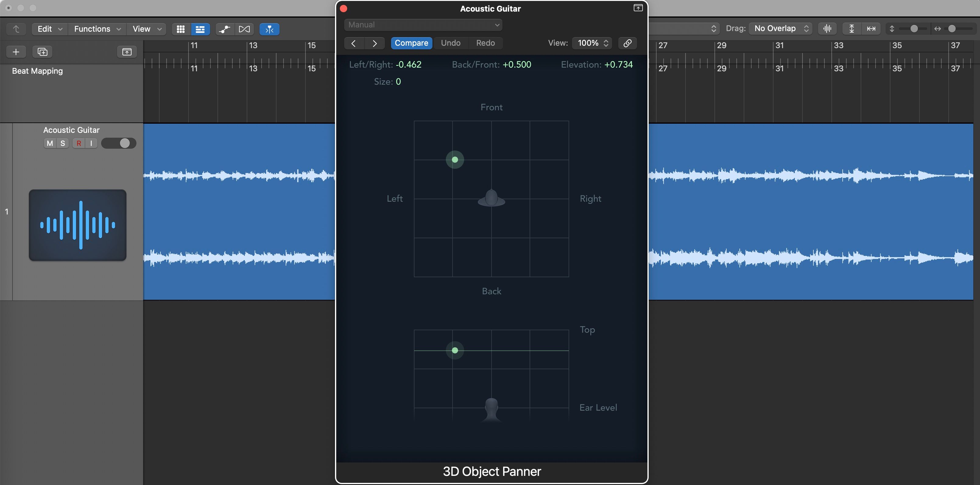Click the blue snap tool icon
The image size is (980, 485).
click(269, 29)
